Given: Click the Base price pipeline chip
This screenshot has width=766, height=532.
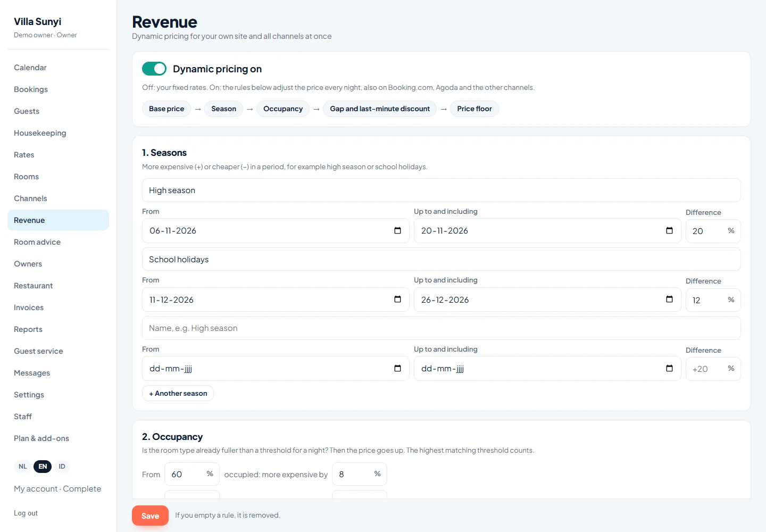Looking at the screenshot, I should point(166,109).
